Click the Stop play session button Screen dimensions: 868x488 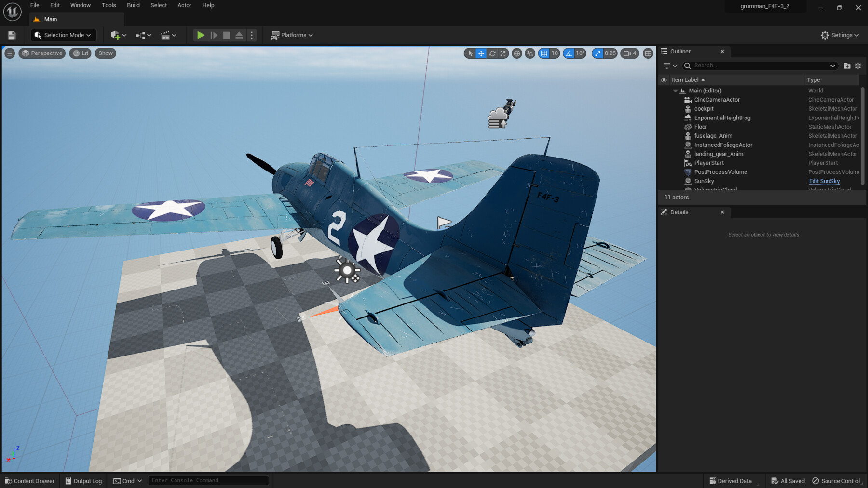point(226,35)
